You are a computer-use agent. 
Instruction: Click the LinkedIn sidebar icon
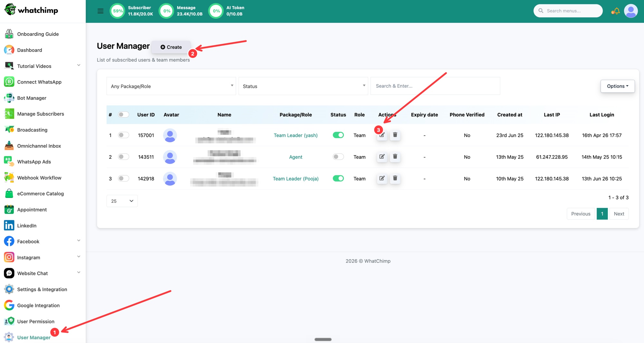pyautogui.click(x=9, y=225)
